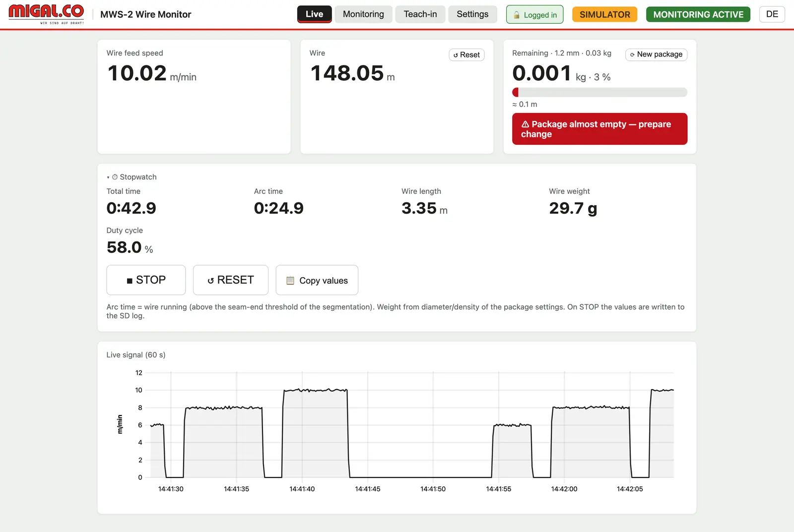Click the wire feed speed value 10.02
Image resolution: width=794 pixels, height=532 pixels.
point(137,73)
